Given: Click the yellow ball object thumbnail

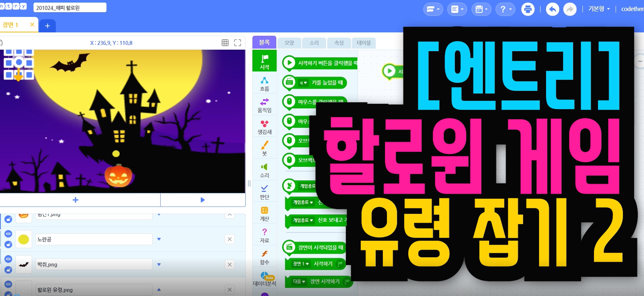Looking at the screenshot, I should coord(24,239).
